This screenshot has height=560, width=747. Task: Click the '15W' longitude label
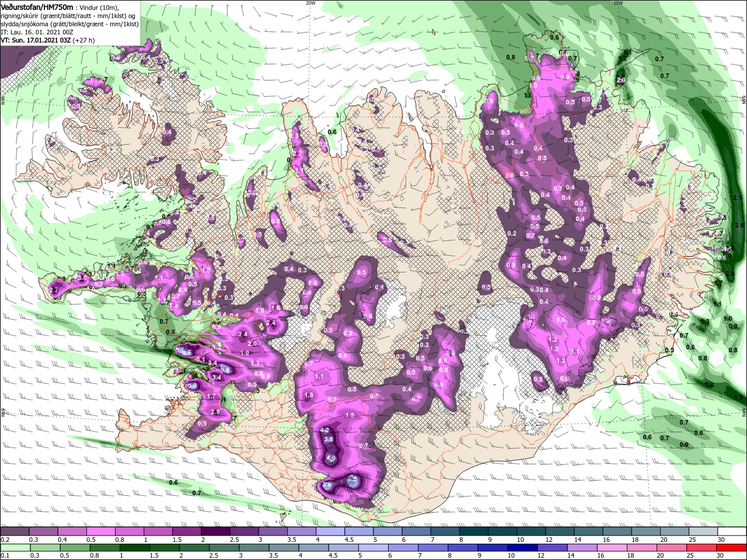point(618,3)
